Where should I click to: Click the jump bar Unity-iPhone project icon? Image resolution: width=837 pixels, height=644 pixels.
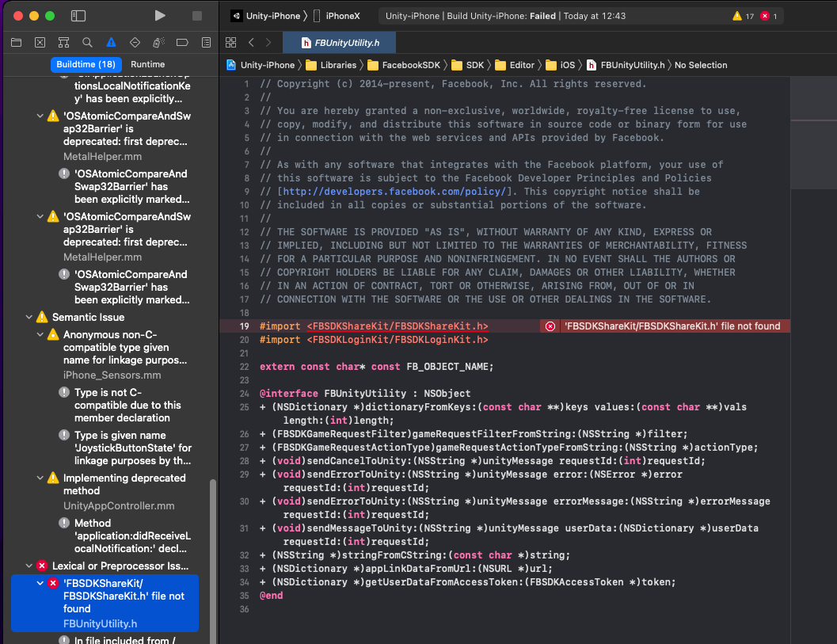(x=231, y=65)
